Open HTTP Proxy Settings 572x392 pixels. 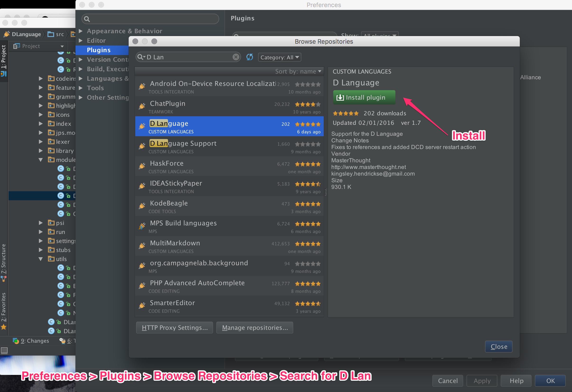(174, 327)
